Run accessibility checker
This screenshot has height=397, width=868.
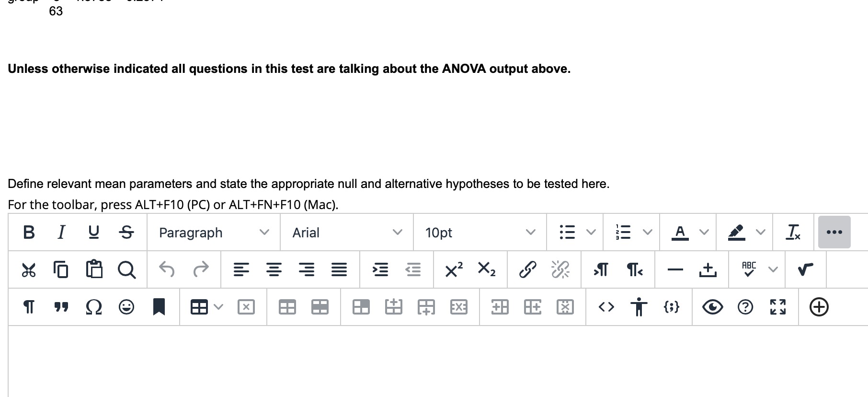tap(639, 307)
